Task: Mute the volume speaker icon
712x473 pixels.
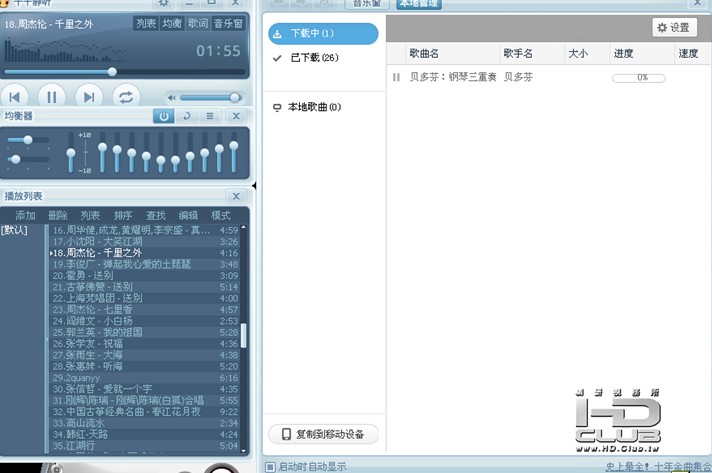Action: pyautogui.click(x=172, y=98)
